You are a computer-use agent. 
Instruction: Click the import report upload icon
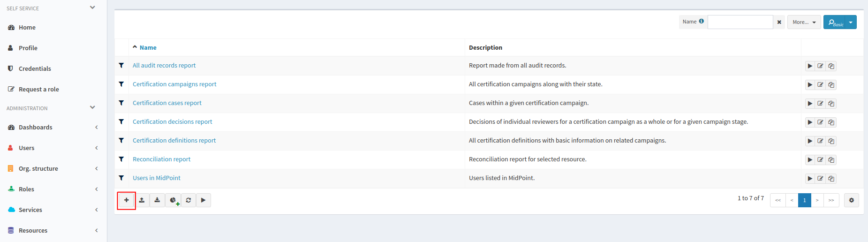click(x=142, y=200)
